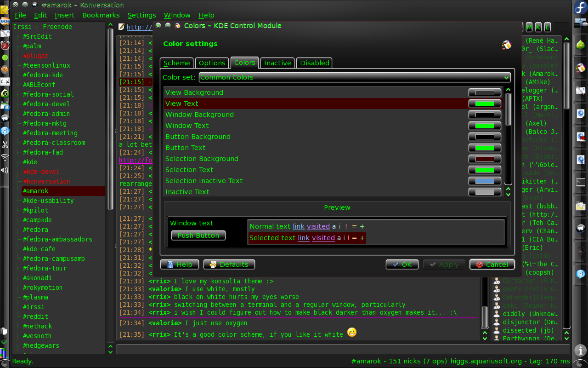Click the yellow notes icon at left panel top
Viewport: 588px width, 368px height.
pyautogui.click(x=5, y=9)
